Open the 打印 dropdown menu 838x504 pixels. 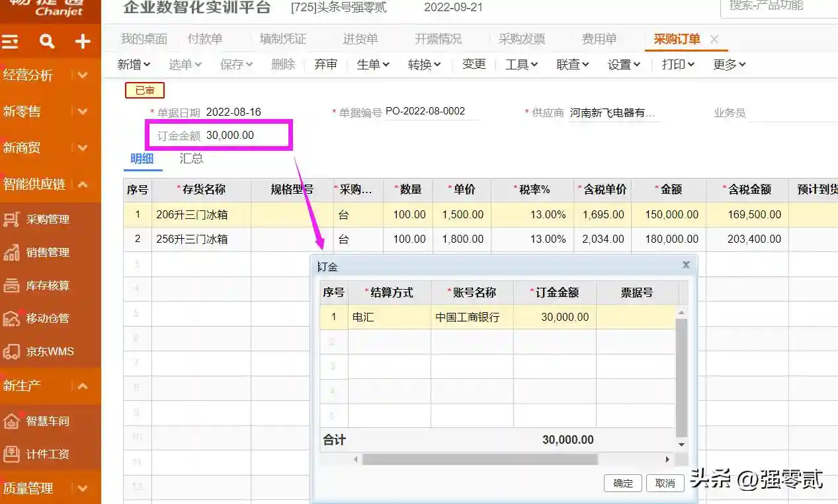[678, 64]
